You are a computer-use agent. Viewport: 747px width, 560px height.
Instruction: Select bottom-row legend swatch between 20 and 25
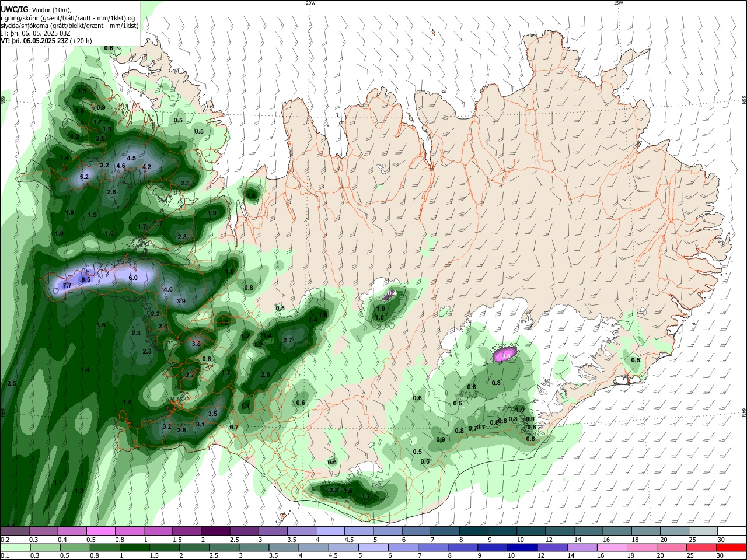point(672,547)
